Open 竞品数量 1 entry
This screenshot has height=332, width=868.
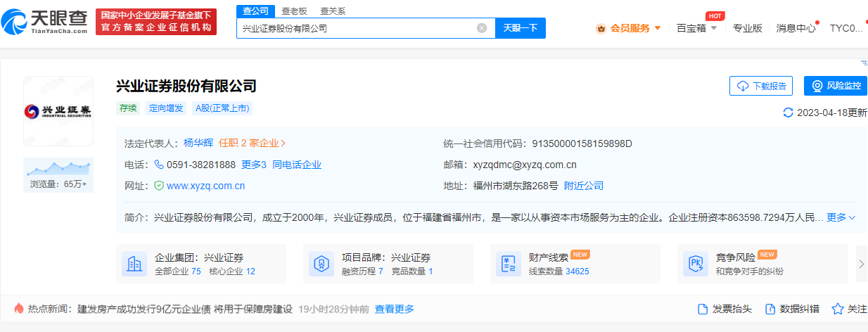tap(411, 271)
